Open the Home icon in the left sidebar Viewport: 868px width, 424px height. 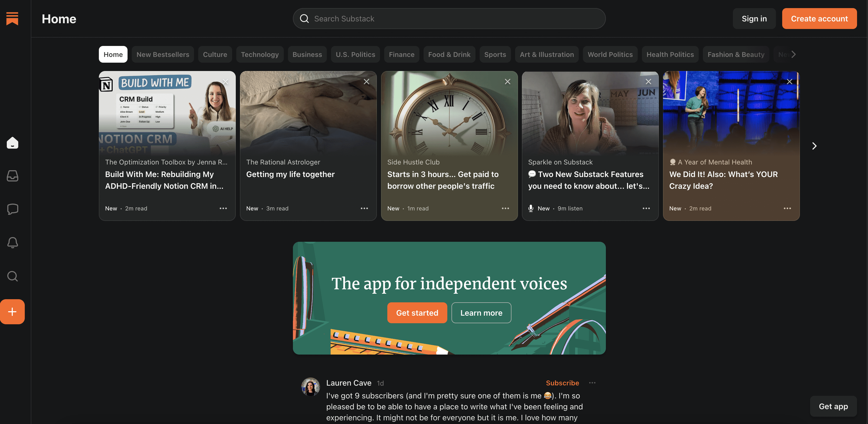[x=12, y=143]
